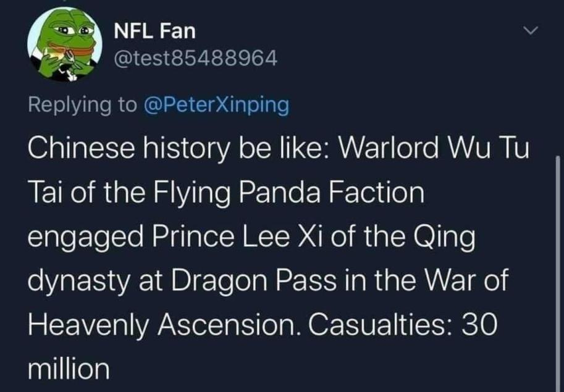Click the word "Tai" starting line two
This screenshot has width=564, height=392.
pyautogui.click(x=46, y=192)
